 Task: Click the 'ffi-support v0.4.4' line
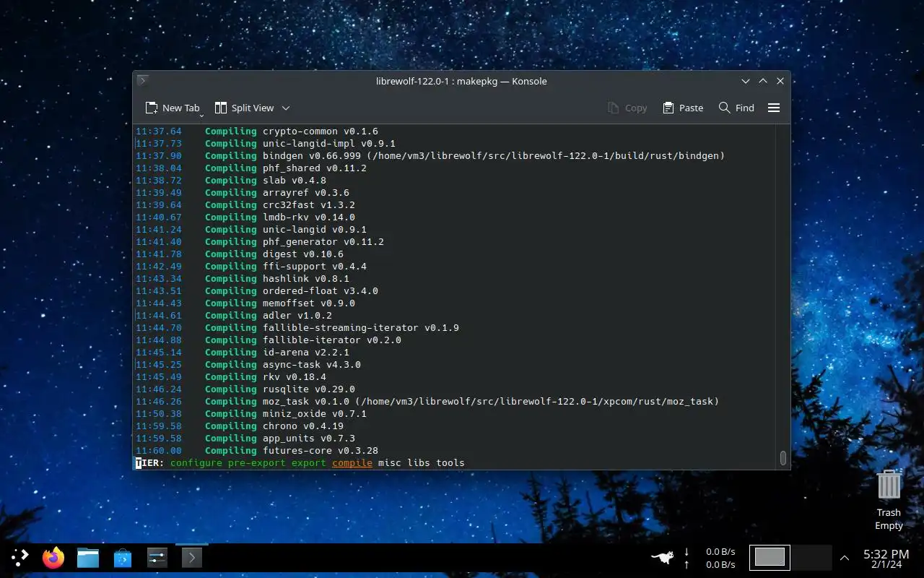point(315,267)
